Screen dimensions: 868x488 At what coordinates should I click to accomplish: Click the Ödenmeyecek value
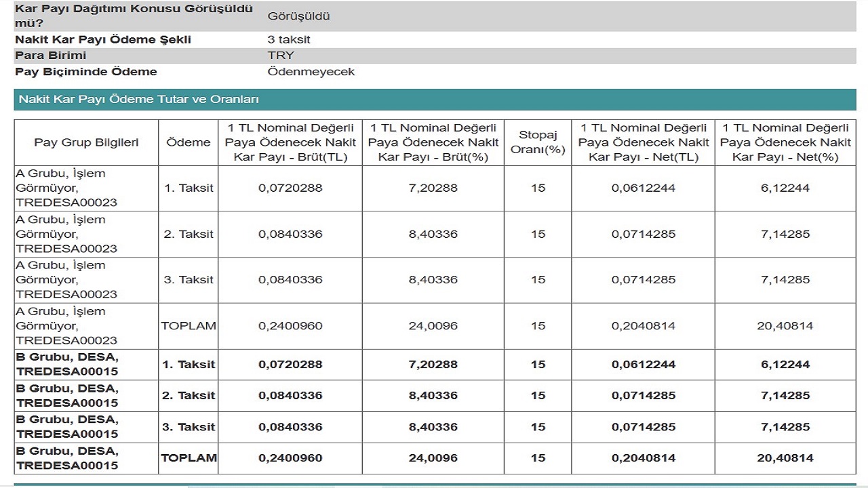tap(311, 72)
